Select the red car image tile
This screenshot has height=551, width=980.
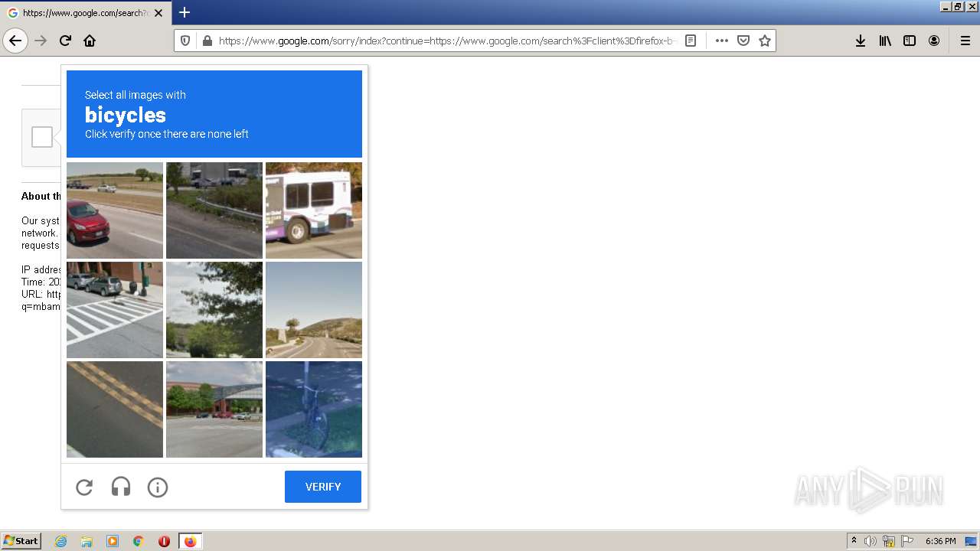coord(115,210)
